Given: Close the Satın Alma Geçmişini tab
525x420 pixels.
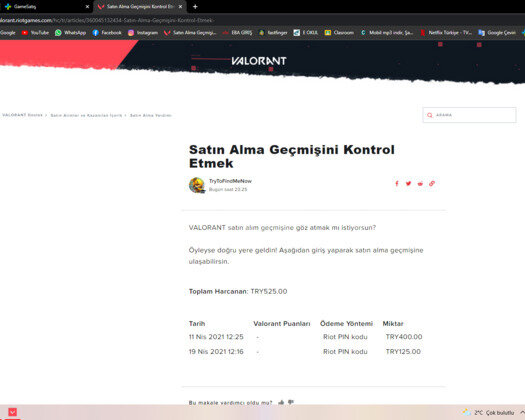Looking at the screenshot, I should pos(180,6).
